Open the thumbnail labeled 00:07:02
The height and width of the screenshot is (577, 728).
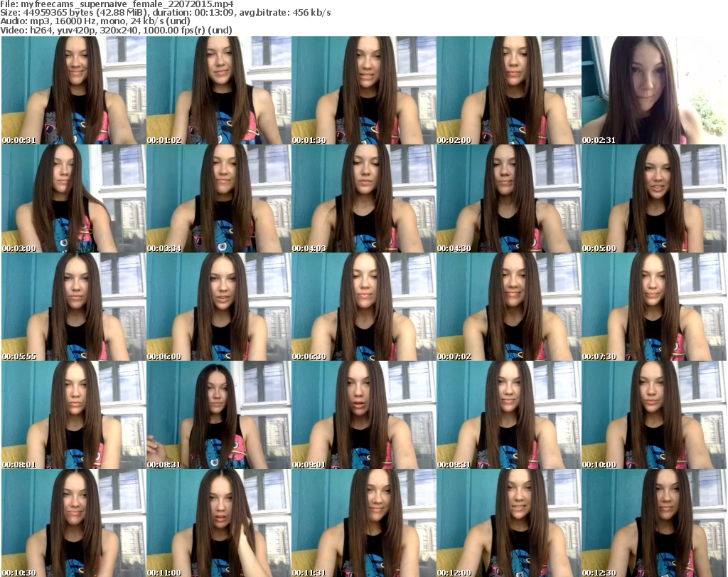click(509, 307)
